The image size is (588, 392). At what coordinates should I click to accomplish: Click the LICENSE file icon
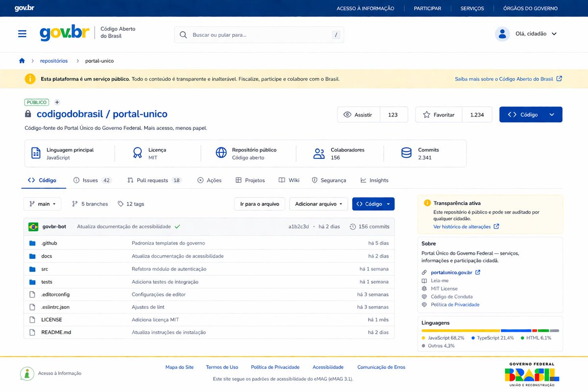coord(32,319)
